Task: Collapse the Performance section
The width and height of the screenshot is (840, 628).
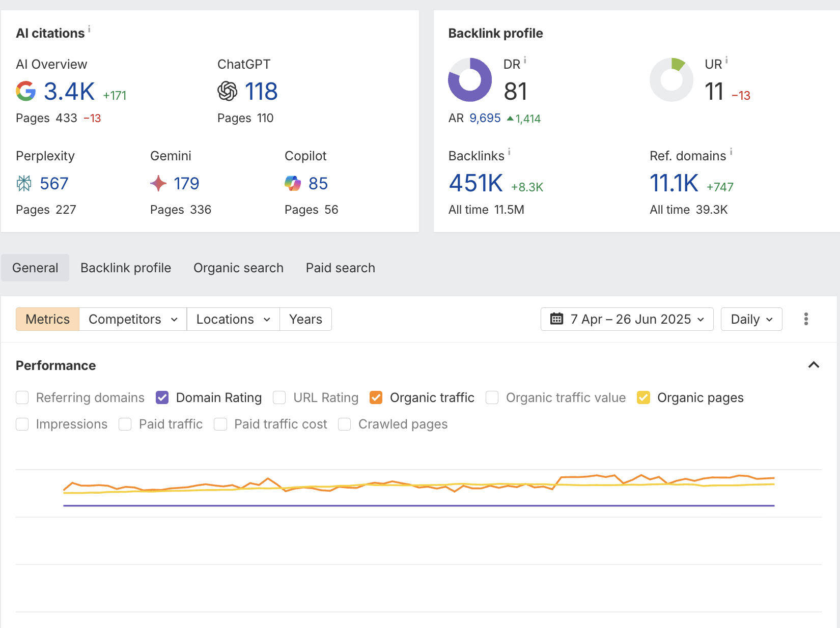Action: click(814, 365)
